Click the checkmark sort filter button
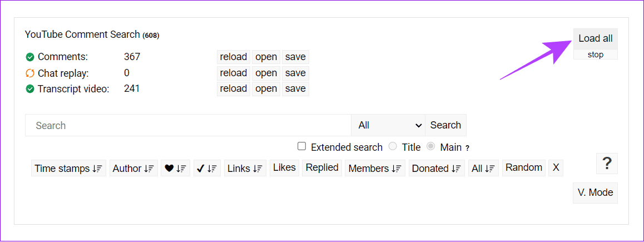 pos(207,168)
